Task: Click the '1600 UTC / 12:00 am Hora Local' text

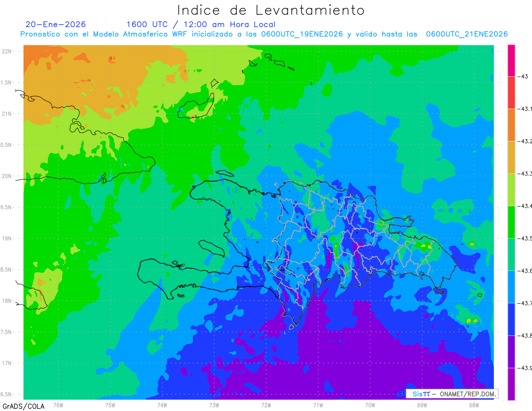Action: [x=201, y=24]
